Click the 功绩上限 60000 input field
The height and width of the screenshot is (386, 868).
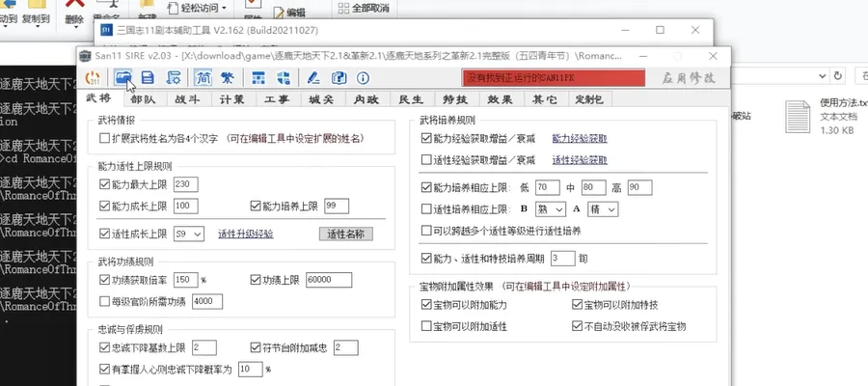(x=329, y=280)
